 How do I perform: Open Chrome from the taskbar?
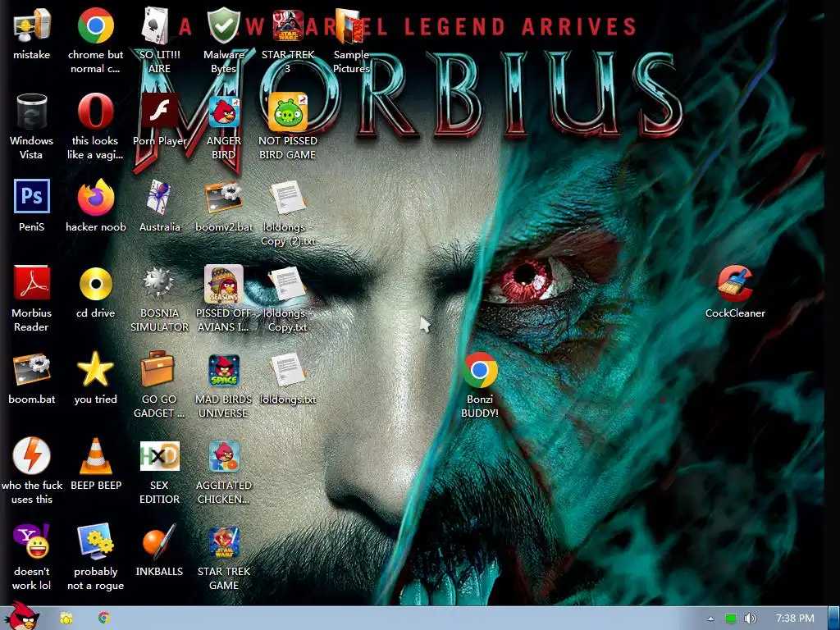[x=104, y=619]
